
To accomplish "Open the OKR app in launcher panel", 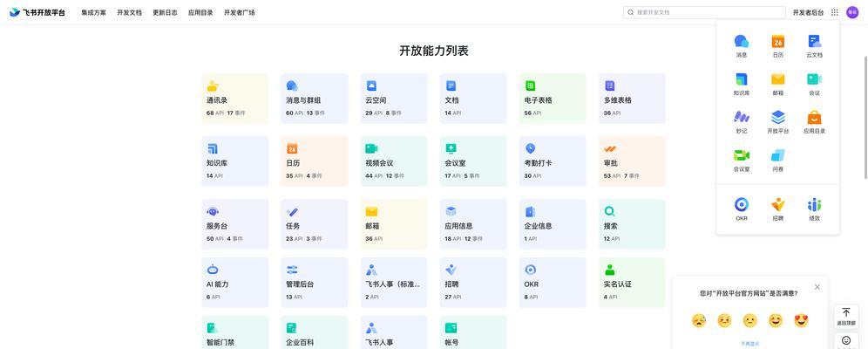I will pos(742,209).
